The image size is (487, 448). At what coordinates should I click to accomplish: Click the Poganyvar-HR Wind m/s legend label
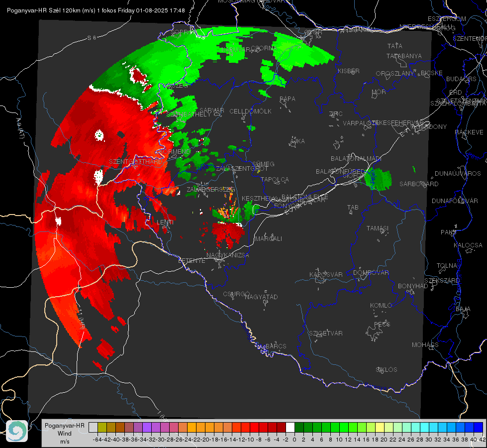[x=65, y=434]
